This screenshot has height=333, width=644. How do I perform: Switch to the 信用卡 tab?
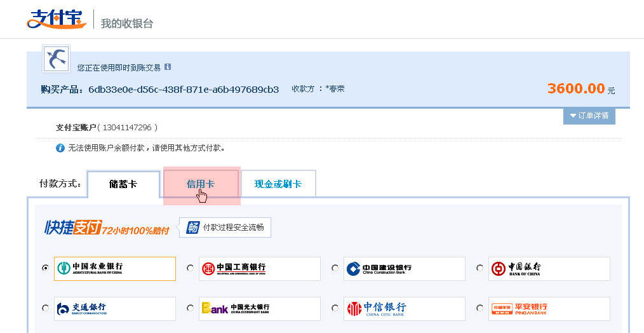click(201, 184)
